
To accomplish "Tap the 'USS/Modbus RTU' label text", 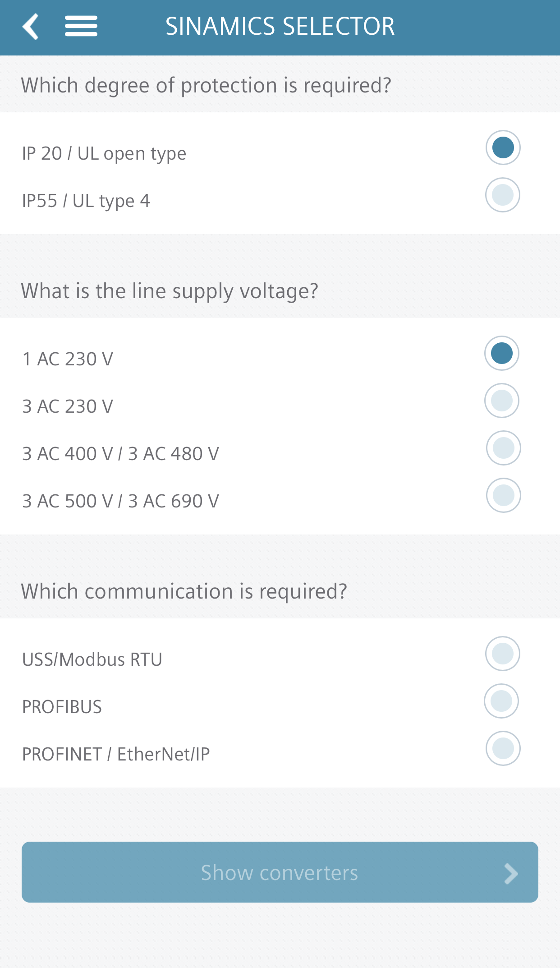I will [x=92, y=659].
